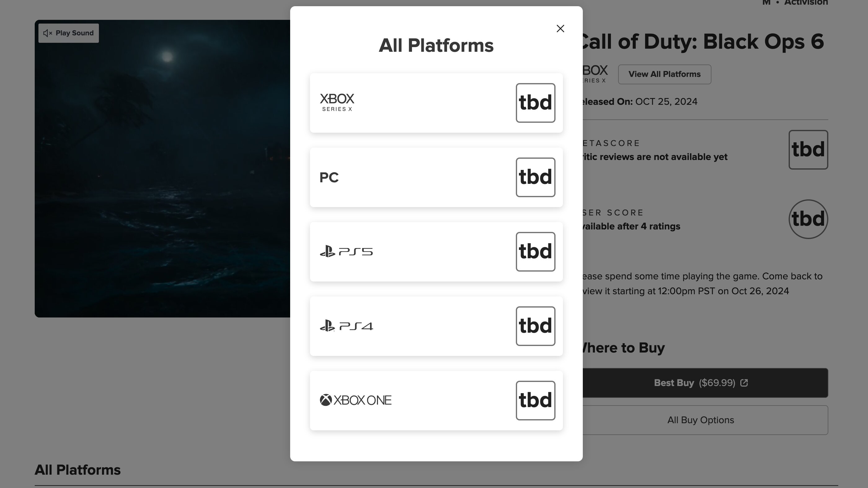Viewport: 868px width, 488px height.
Task: Open Best Buy $69.99 purchase link
Action: [705, 383]
